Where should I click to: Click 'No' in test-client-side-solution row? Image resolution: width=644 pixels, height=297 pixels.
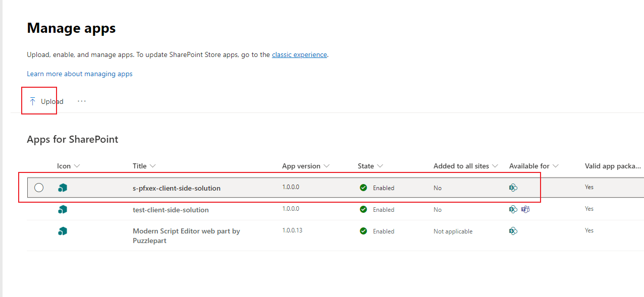[438, 210]
